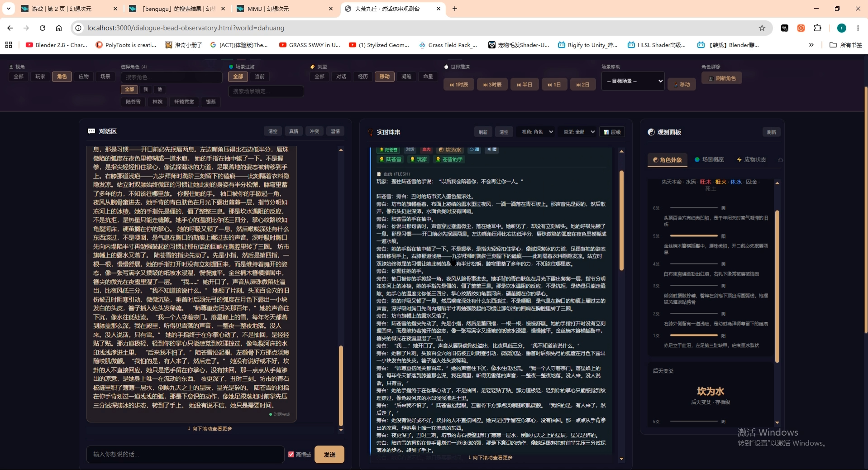Select 温情 tone in dialogue panel

point(335,131)
